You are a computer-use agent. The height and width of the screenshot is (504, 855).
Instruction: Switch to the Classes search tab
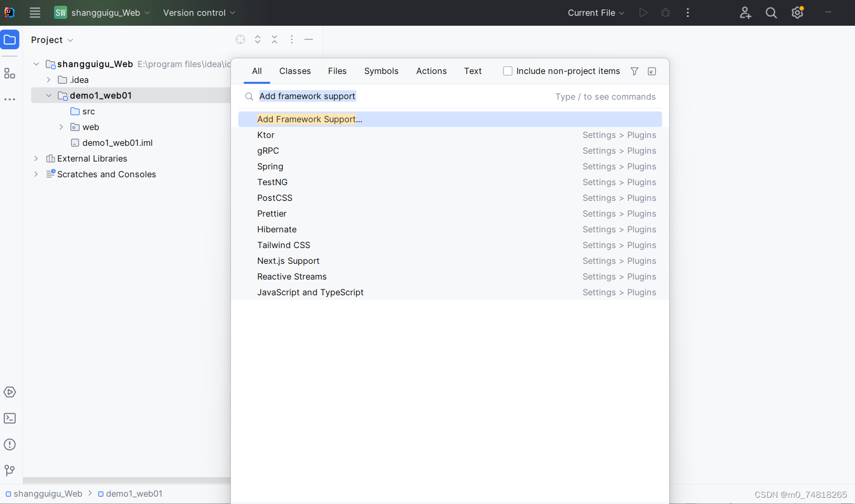295,71
